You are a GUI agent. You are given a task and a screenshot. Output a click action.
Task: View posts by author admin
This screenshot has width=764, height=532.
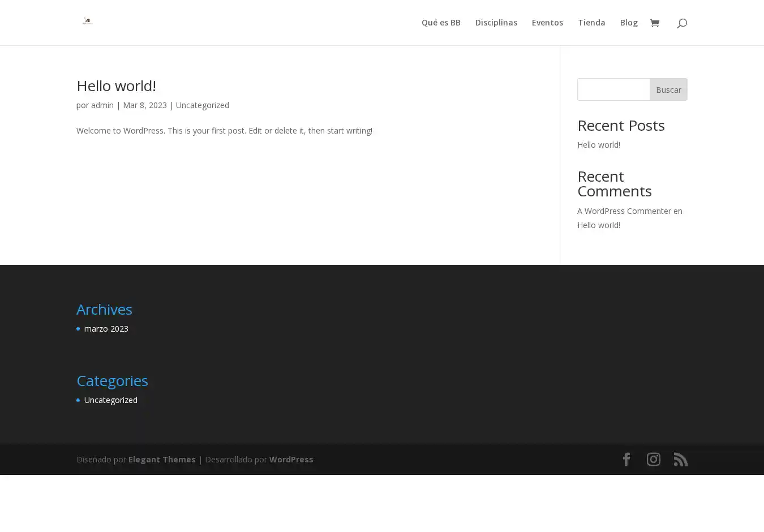coord(102,105)
